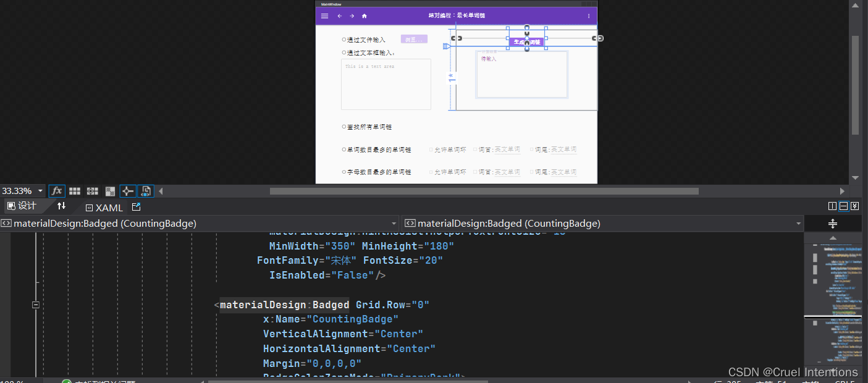Click the 待输入 result text box

click(x=522, y=75)
